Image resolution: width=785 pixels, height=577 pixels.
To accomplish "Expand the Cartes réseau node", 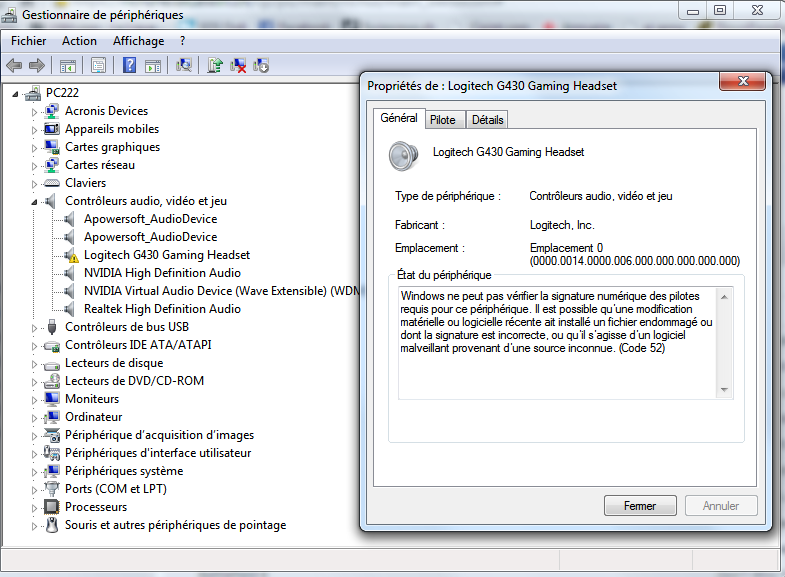I will pyautogui.click(x=34, y=166).
